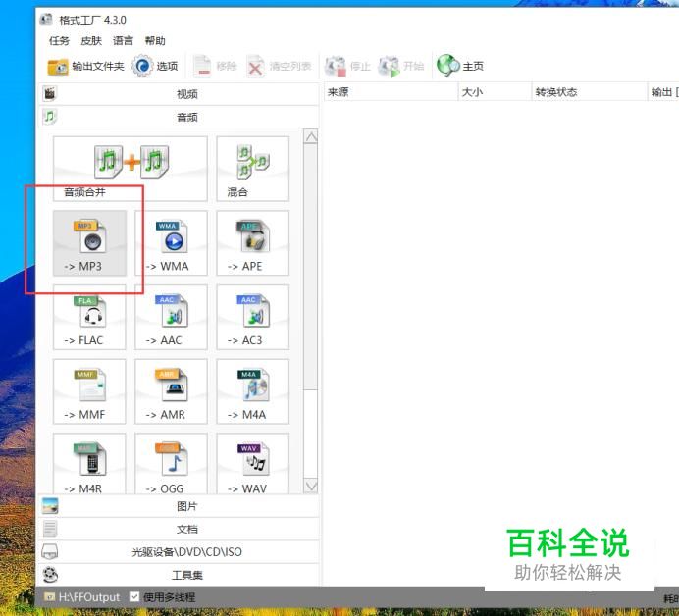Screen dimensions: 679x616
Task: Choose the -> AAC converter
Action: coord(171,317)
